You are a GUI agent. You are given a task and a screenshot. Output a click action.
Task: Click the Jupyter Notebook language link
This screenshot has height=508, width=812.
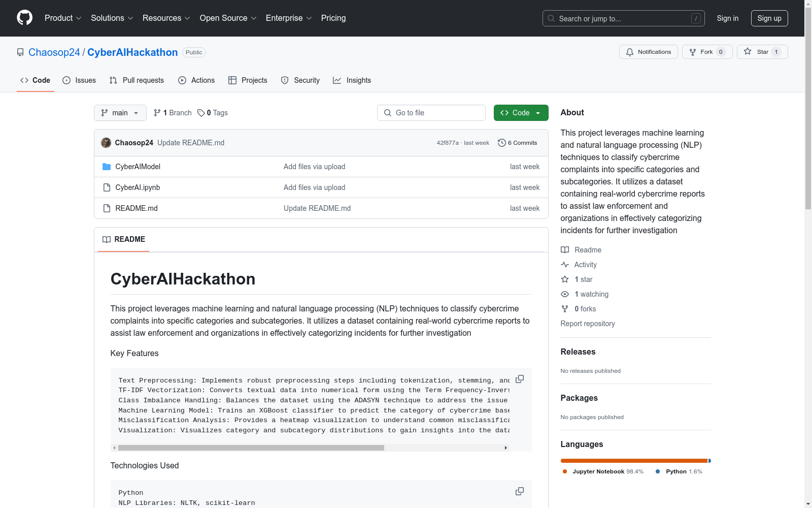[603, 471]
